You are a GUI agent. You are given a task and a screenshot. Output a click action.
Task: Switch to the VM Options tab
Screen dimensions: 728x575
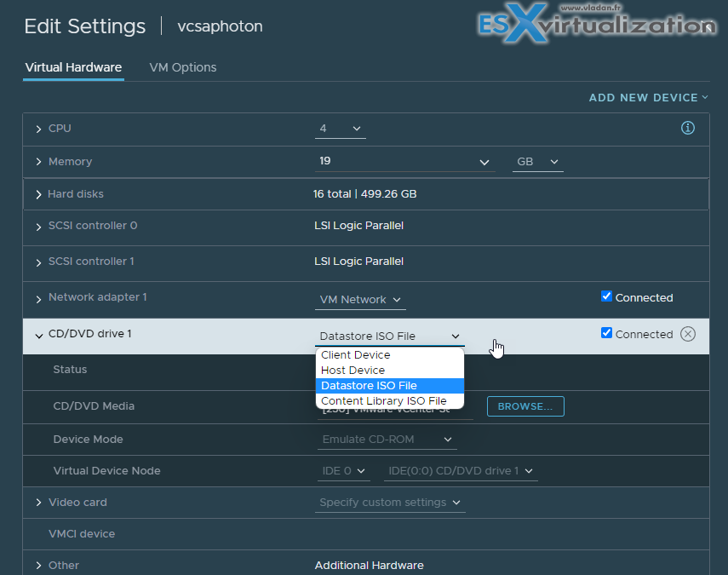click(183, 68)
